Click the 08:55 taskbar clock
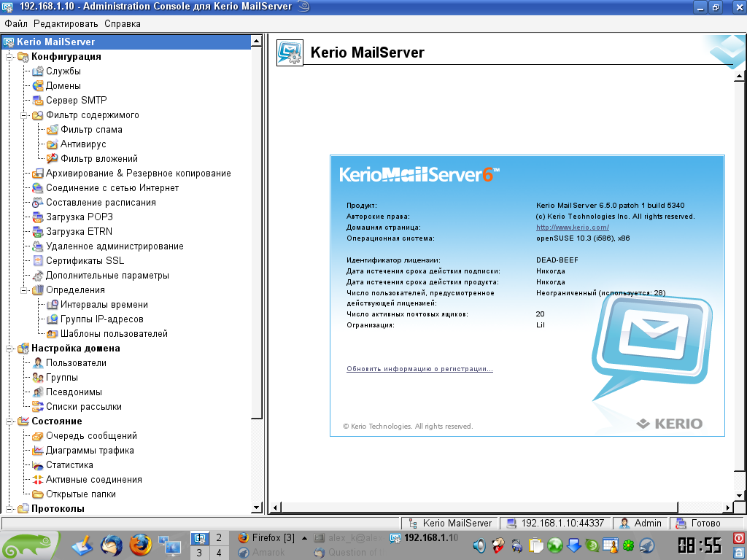This screenshot has height=560, width=747. (700, 545)
